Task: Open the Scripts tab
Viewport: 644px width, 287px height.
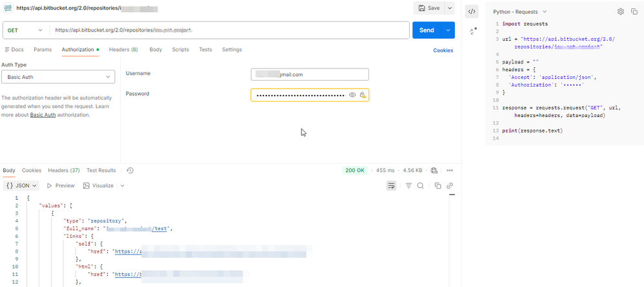Action: click(180, 49)
